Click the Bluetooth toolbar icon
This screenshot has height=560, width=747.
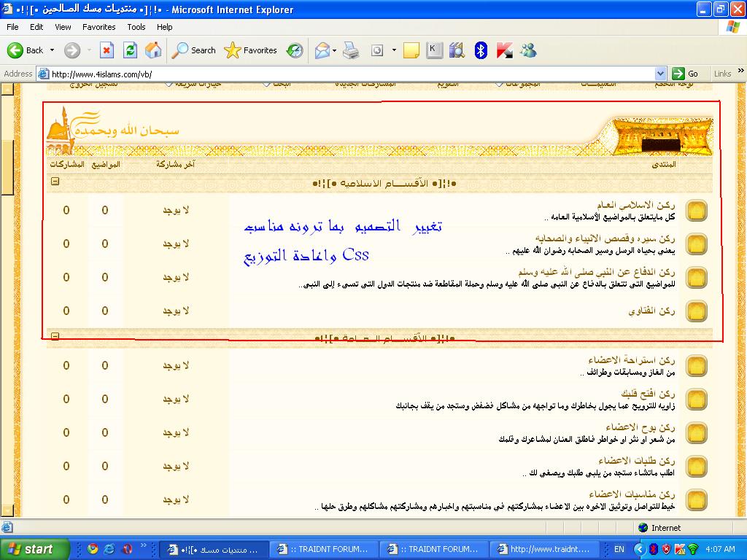click(x=481, y=50)
